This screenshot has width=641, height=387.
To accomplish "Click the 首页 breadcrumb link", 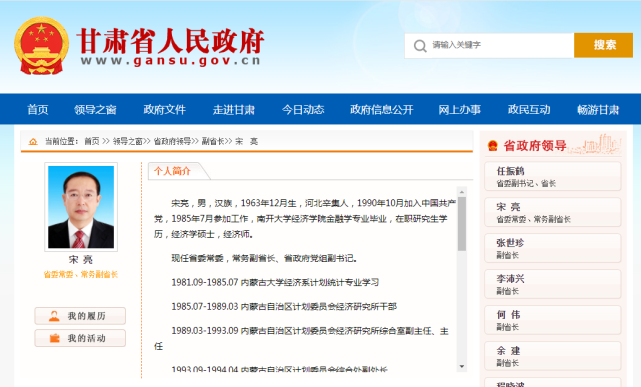I will (x=92, y=141).
